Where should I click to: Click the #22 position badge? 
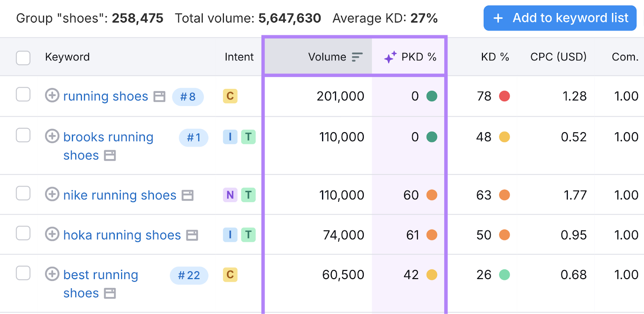[189, 275]
